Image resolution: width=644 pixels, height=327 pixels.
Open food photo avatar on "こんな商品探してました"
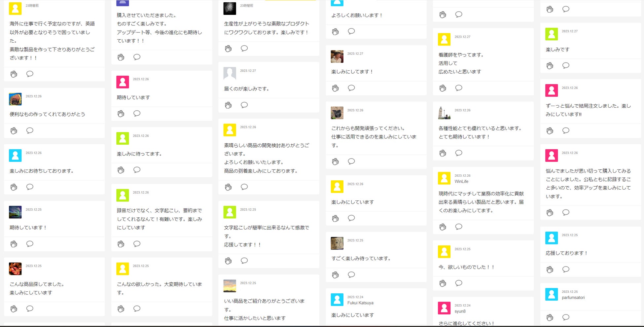click(x=15, y=269)
